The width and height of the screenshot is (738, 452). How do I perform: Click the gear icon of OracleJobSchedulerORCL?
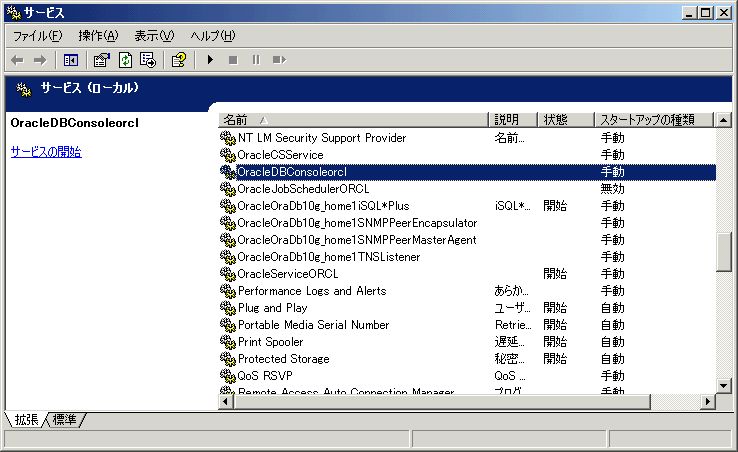click(228, 189)
